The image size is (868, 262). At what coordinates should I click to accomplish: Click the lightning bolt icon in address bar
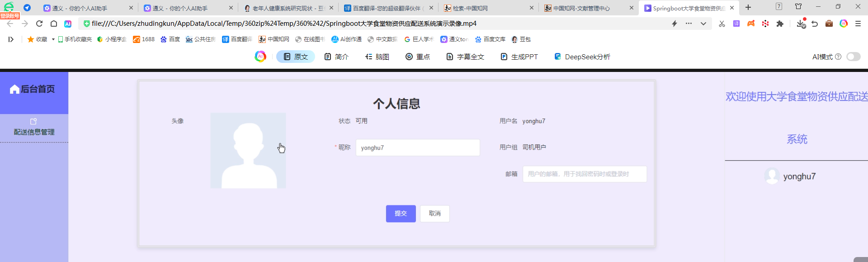coord(675,24)
